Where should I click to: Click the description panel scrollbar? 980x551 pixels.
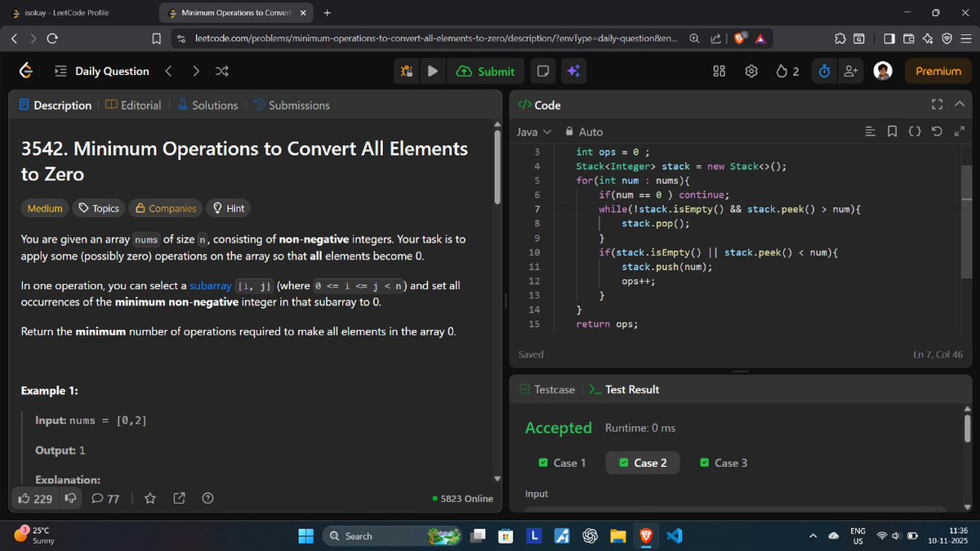[497, 167]
